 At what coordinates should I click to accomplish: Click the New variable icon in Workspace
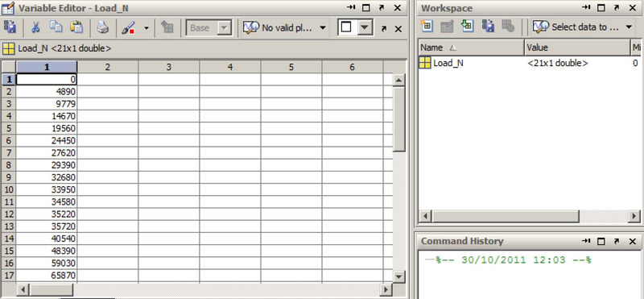coord(427,27)
